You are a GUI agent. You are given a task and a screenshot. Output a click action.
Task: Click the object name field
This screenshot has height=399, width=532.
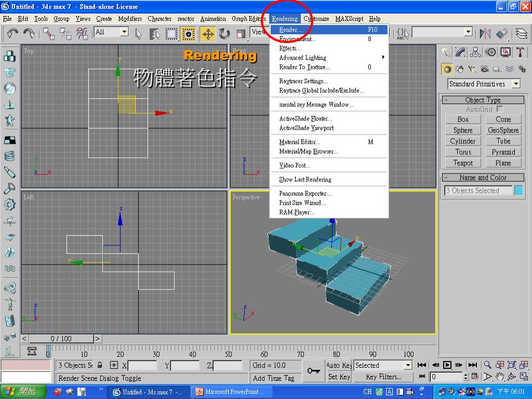(478, 190)
